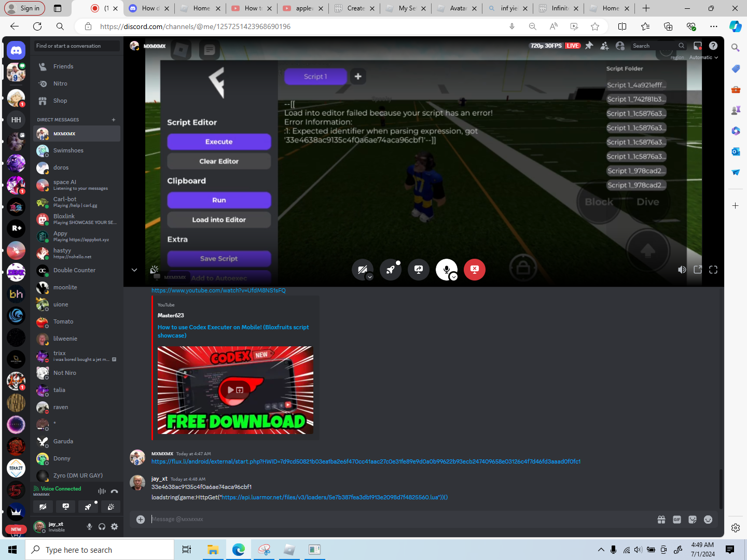
Task: Expand microphone options arrow on the mic button
Action: point(454,277)
